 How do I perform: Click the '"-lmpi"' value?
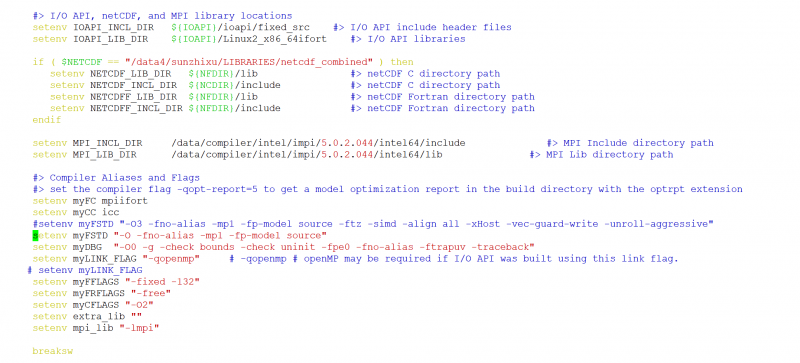pos(139,328)
